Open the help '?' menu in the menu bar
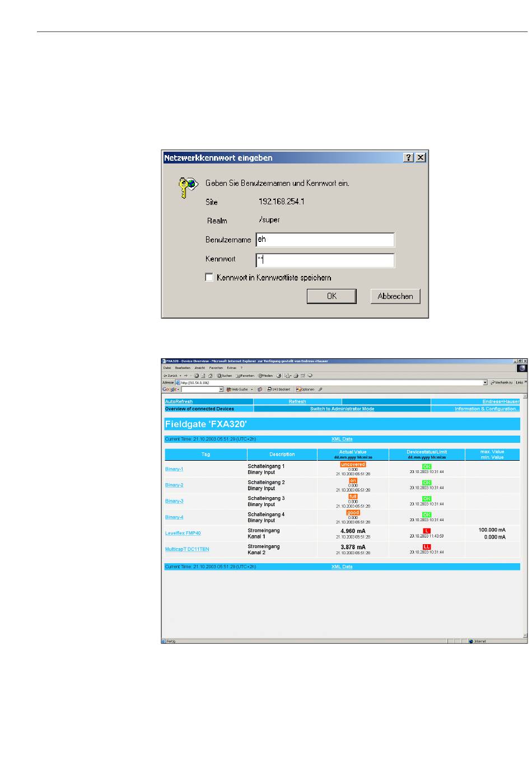This screenshot has height=767, width=532. 241,368
